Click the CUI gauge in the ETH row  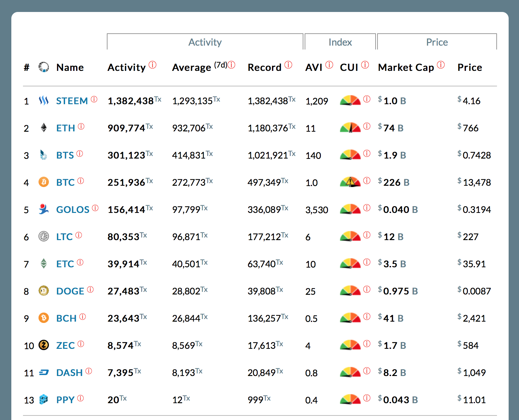coord(350,127)
